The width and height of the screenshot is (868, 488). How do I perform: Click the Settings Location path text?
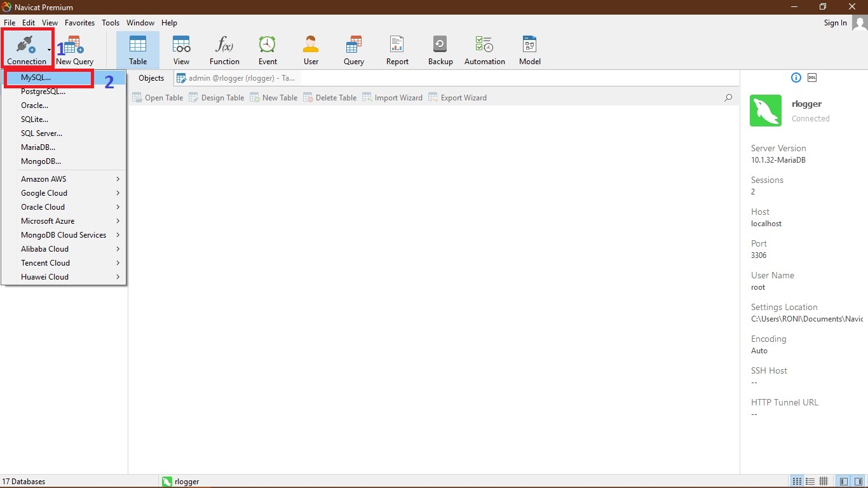coord(807,319)
